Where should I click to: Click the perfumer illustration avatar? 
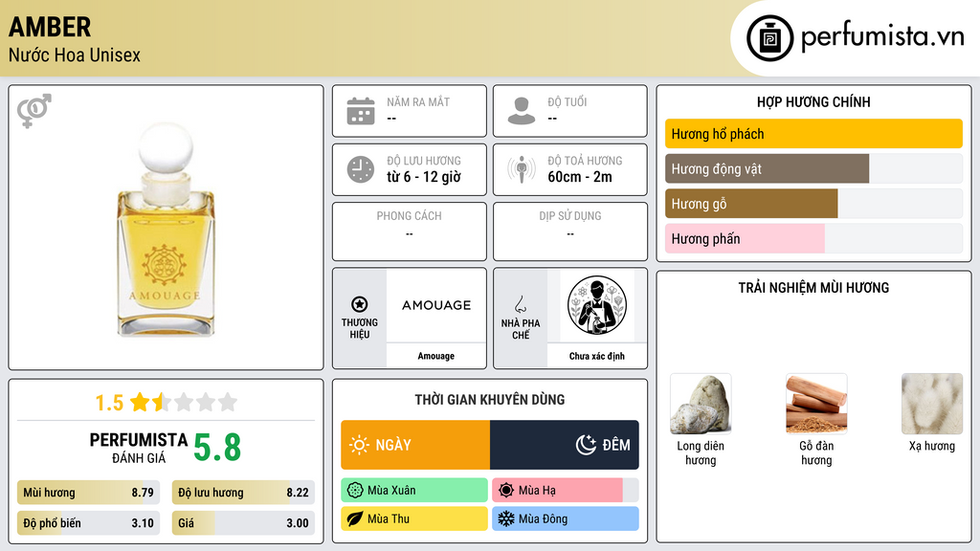pyautogui.click(x=596, y=305)
